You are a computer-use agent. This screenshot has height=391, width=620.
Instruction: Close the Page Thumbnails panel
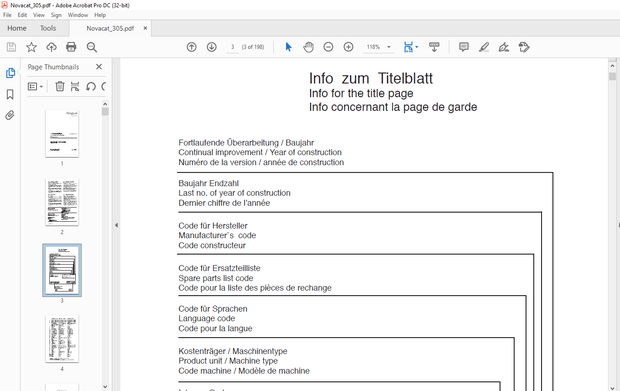pyautogui.click(x=99, y=67)
